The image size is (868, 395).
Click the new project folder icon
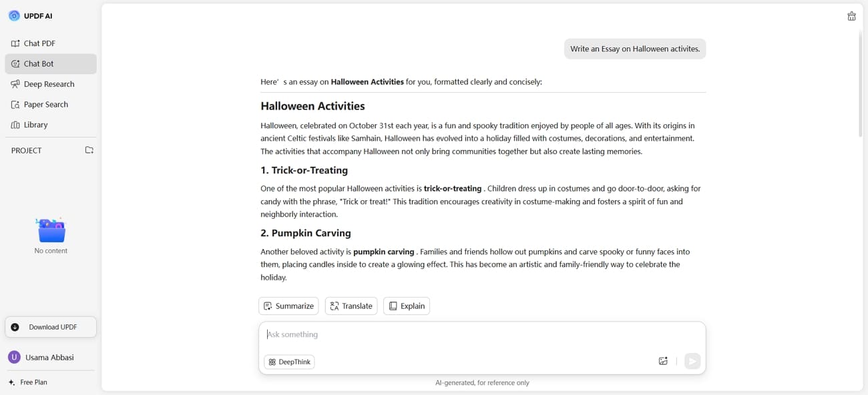click(89, 150)
